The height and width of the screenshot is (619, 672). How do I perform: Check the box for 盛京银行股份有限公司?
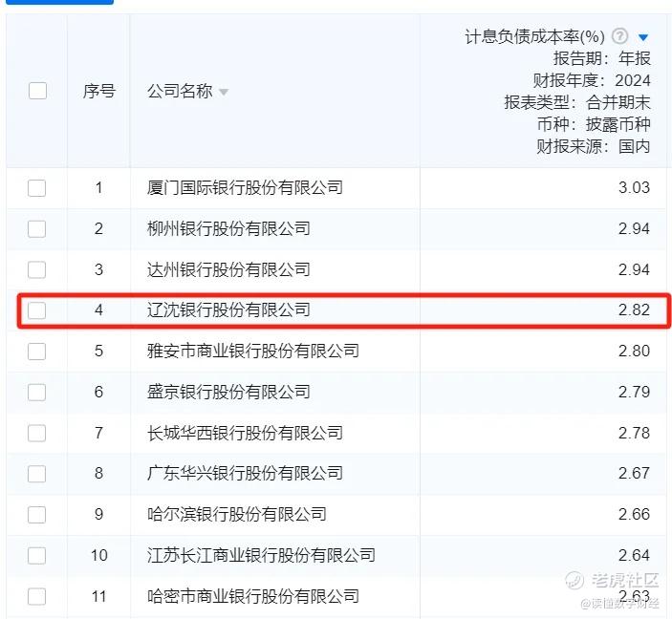tap(37, 392)
